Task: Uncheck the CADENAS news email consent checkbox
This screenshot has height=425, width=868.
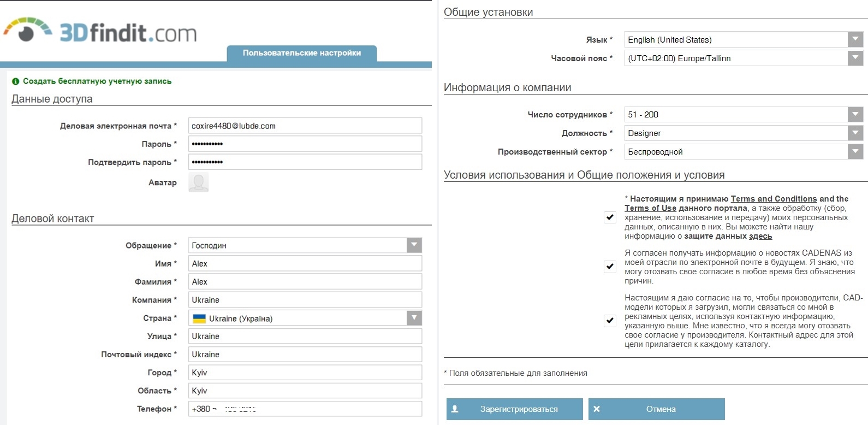Action: 610,267
